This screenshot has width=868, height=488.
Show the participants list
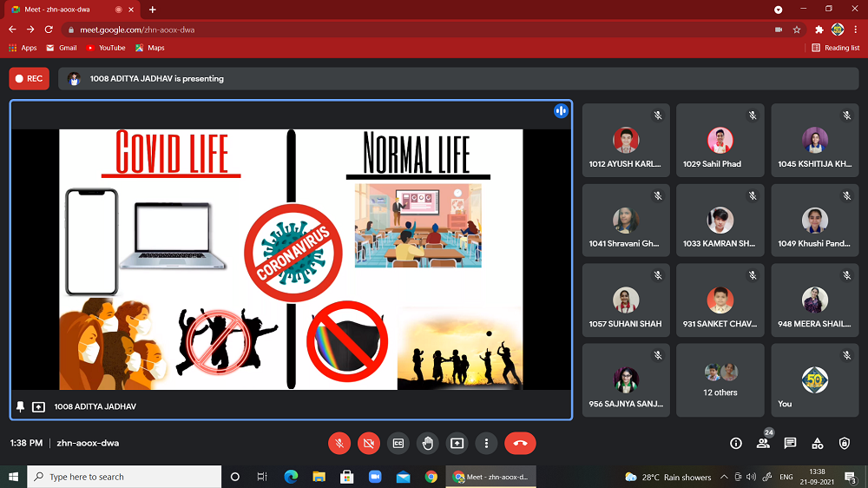(x=763, y=443)
